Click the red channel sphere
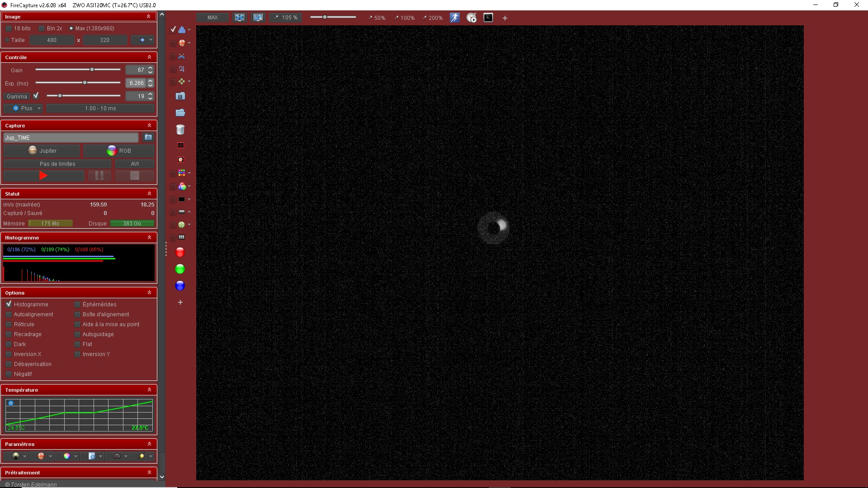The height and width of the screenshot is (488, 868). point(180,252)
